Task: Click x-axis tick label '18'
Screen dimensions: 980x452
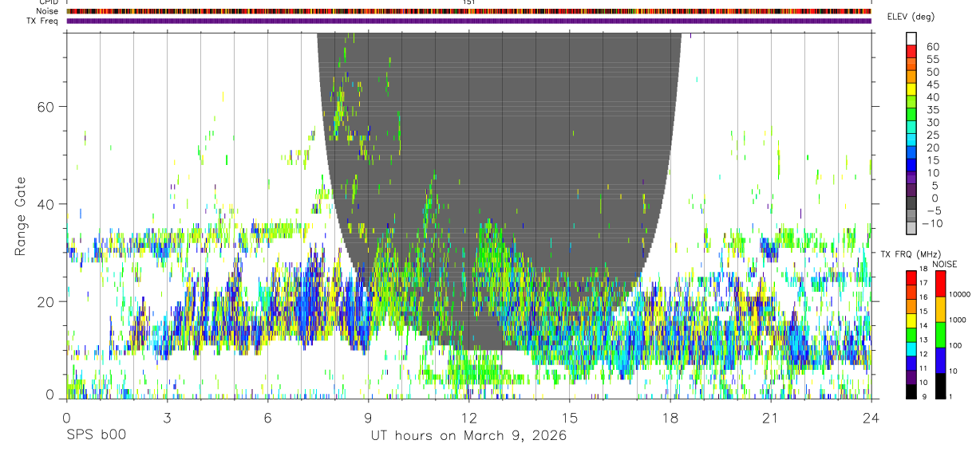Action: click(x=670, y=418)
